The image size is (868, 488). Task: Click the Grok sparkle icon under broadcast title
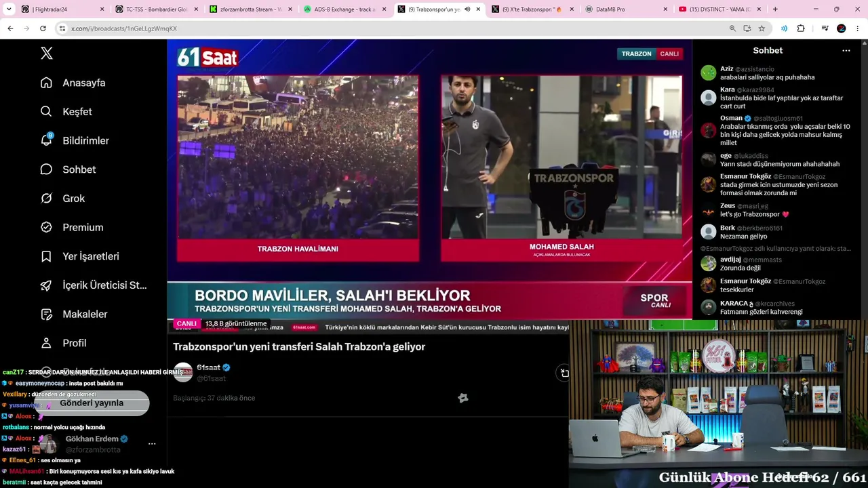pos(463,398)
